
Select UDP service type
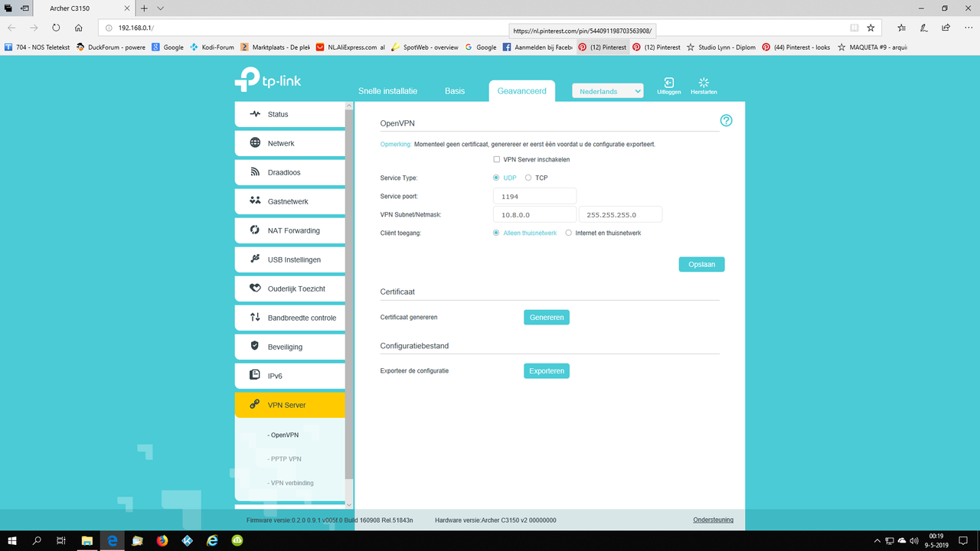click(x=496, y=178)
